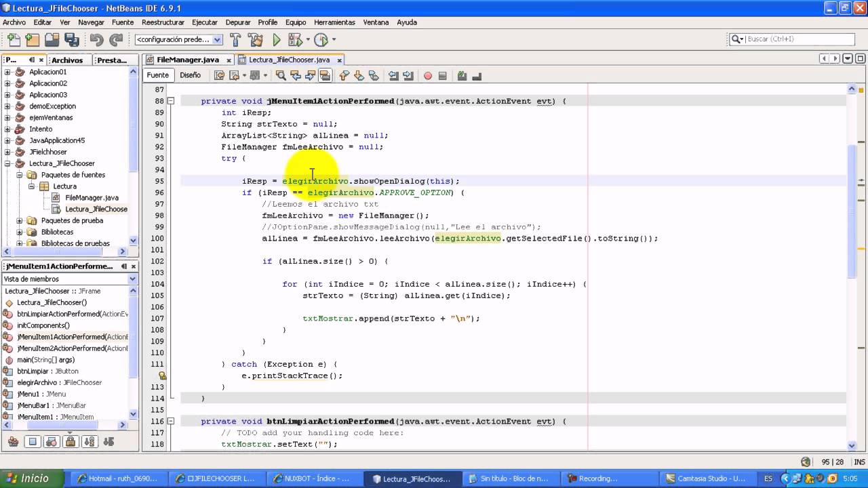Click the Profile Main Project clock icon
868x488 pixels.
(x=321, y=39)
